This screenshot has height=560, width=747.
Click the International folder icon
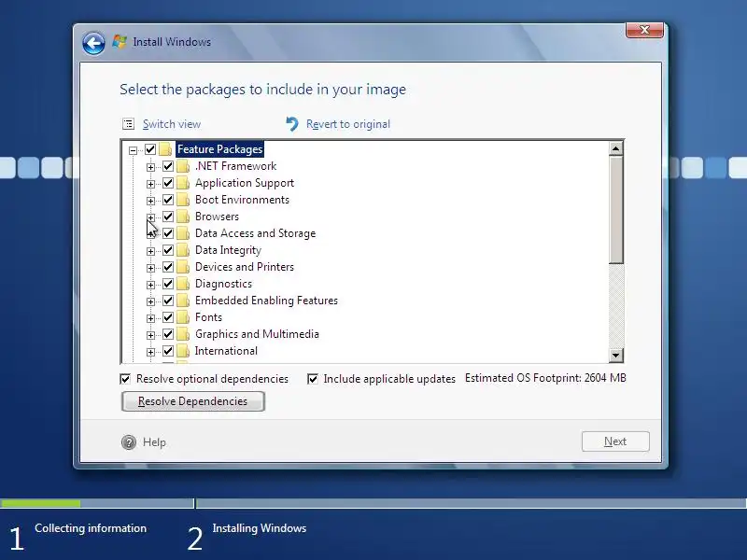[x=183, y=351]
